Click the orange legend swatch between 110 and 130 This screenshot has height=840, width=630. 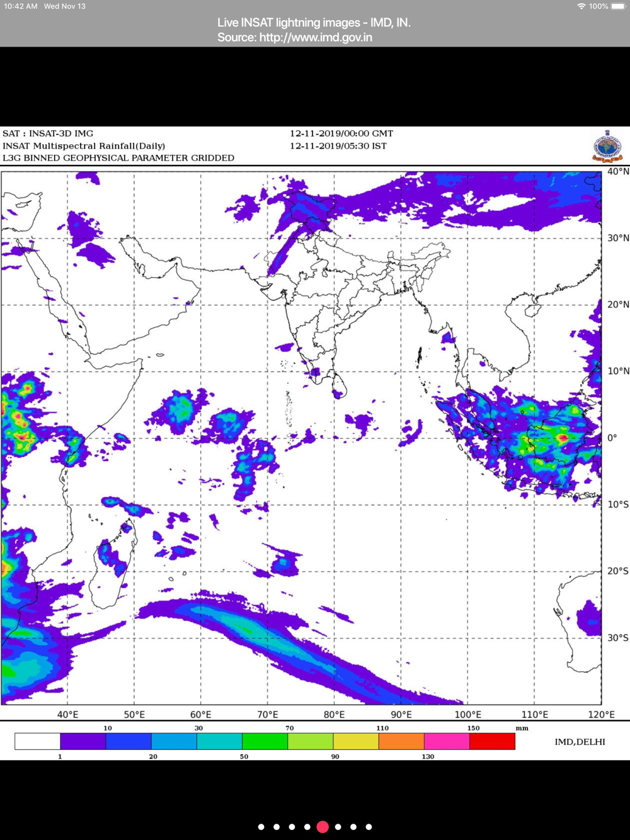[x=401, y=741]
